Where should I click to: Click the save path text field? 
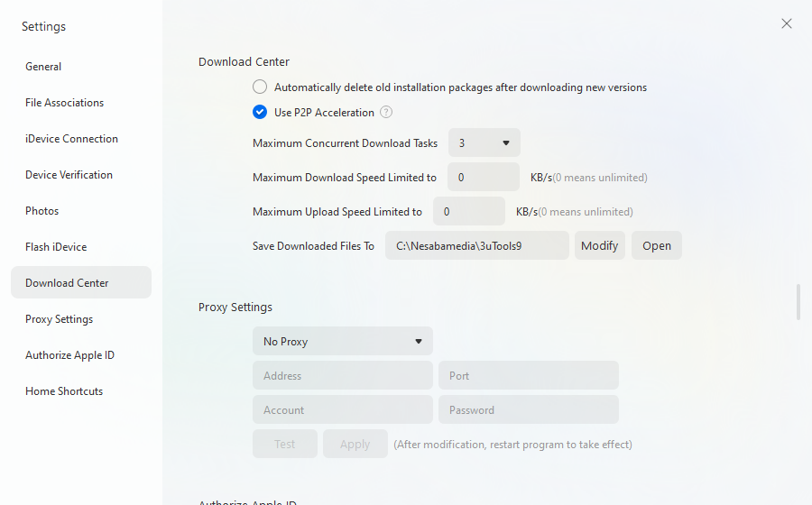tap(476, 246)
